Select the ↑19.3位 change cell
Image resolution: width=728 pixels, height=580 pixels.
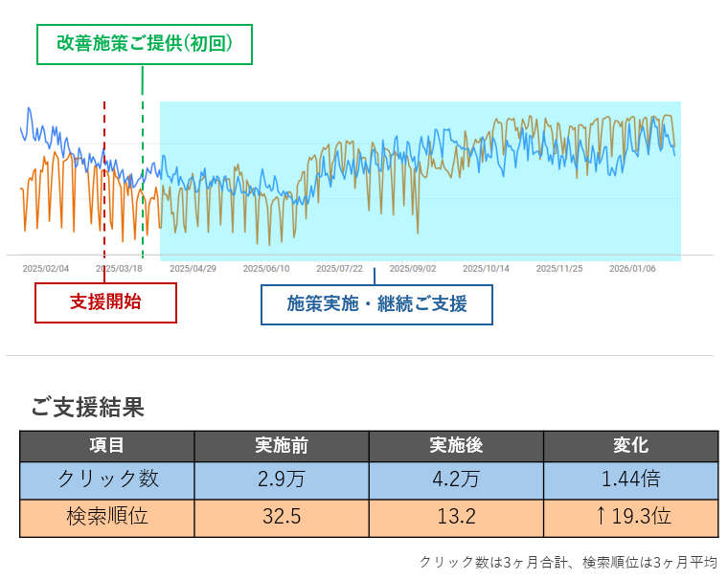click(630, 517)
